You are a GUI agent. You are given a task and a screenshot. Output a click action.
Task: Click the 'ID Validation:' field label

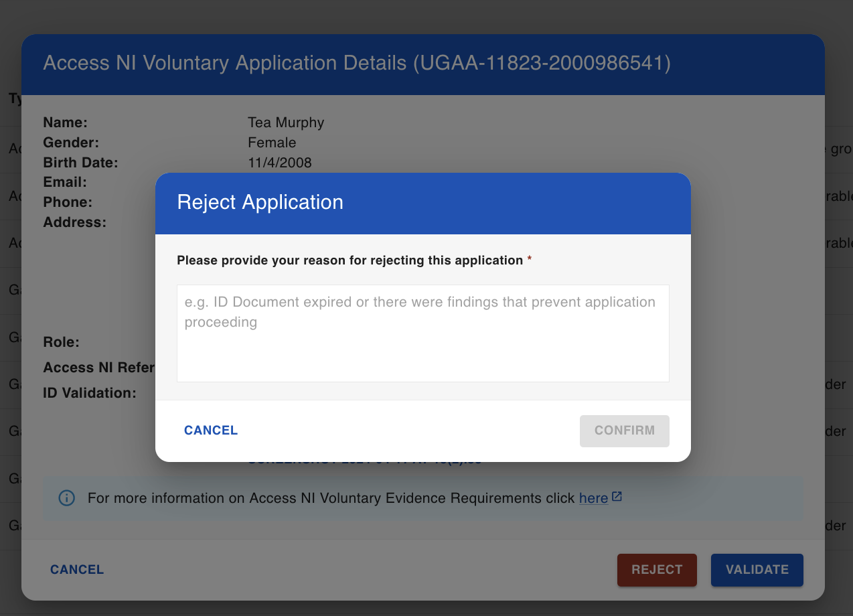[90, 393]
